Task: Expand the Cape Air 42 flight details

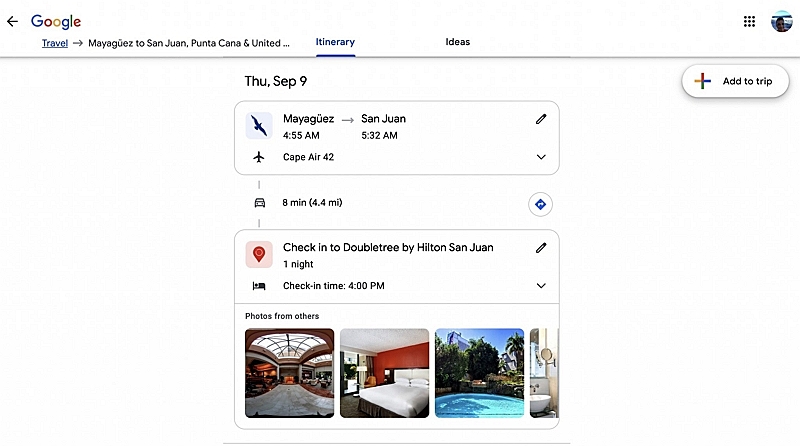Action: pyautogui.click(x=541, y=157)
